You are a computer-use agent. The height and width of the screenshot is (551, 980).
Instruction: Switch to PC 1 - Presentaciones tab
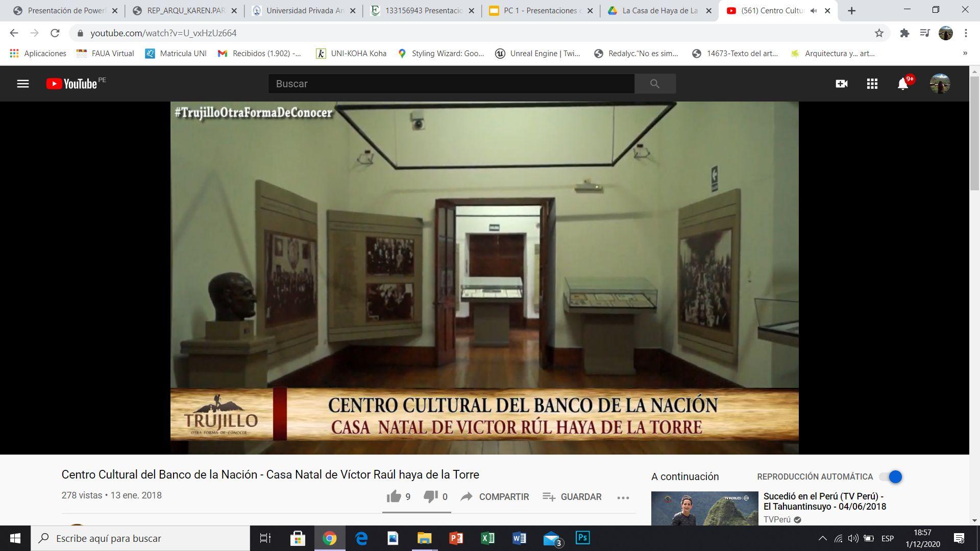(541, 11)
